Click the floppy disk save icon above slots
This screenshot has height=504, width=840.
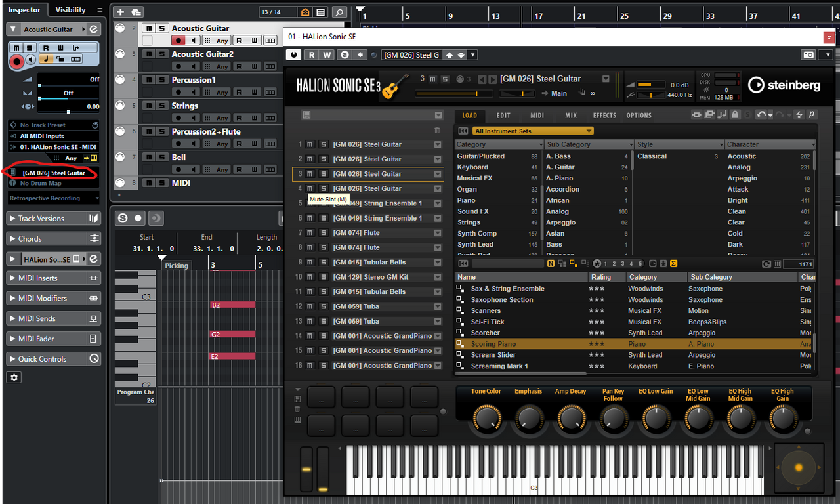point(306,115)
